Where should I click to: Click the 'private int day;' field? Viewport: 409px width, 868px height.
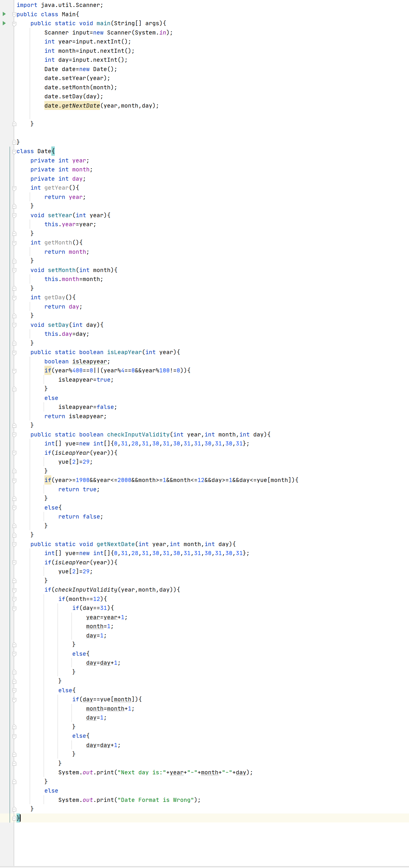pos(58,179)
